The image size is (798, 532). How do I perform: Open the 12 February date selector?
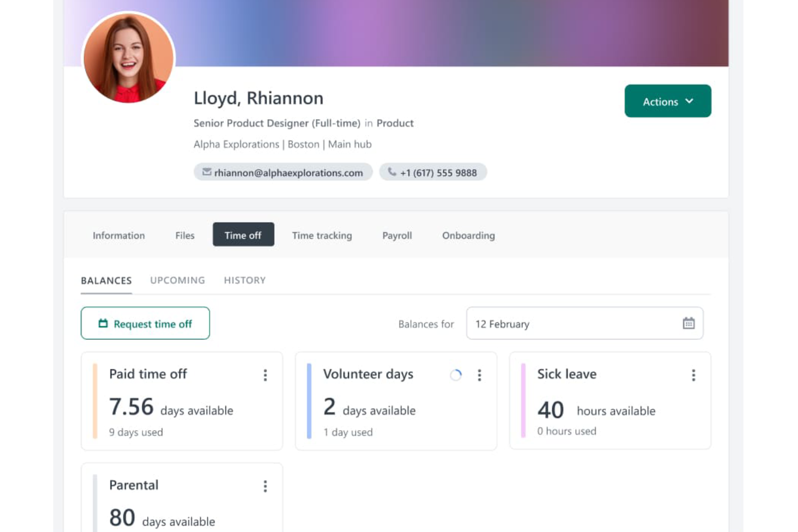coord(584,323)
